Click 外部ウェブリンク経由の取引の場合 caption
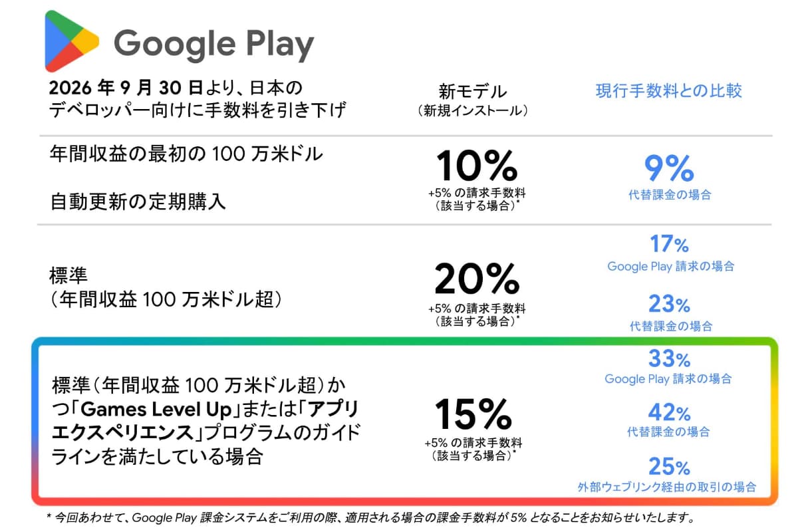This screenshot has height=532, width=798. click(667, 487)
